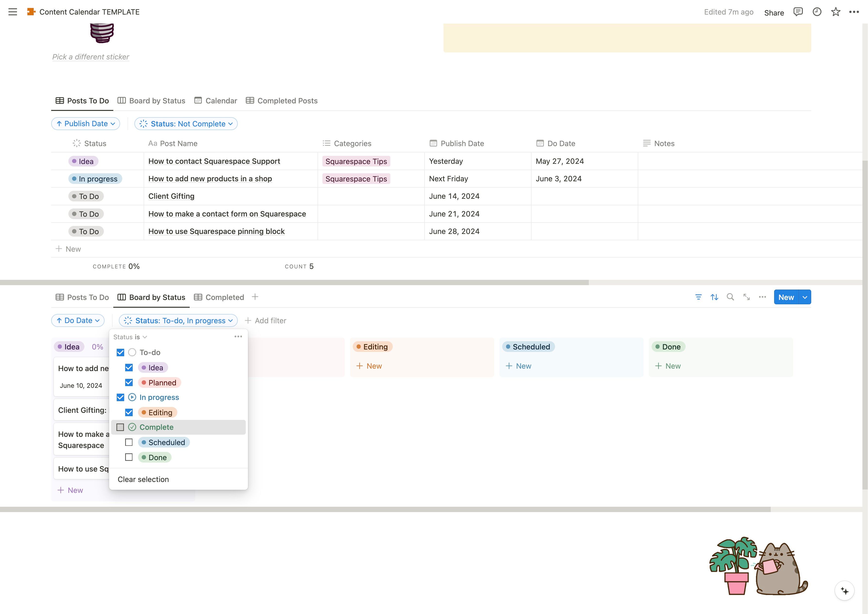Favorite this page with star icon

point(835,12)
